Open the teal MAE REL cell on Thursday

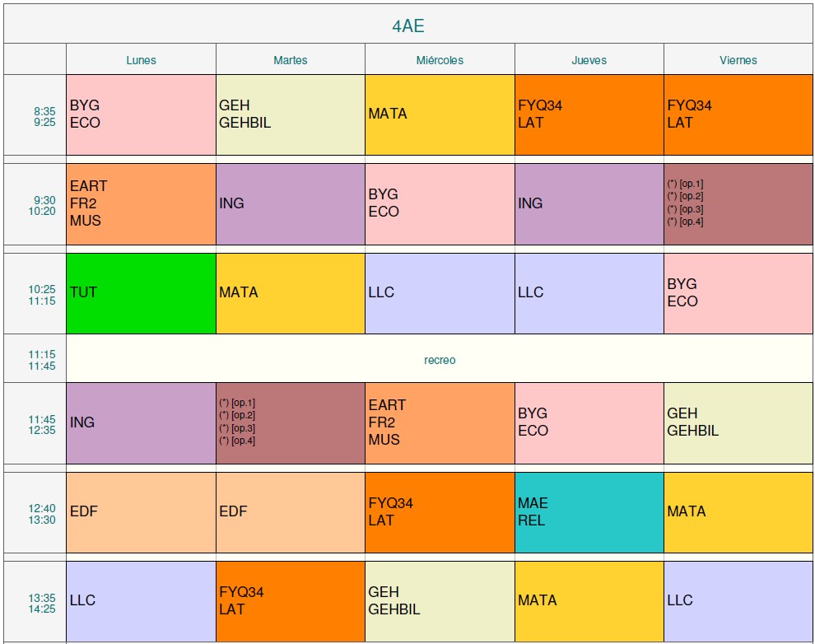click(x=589, y=512)
